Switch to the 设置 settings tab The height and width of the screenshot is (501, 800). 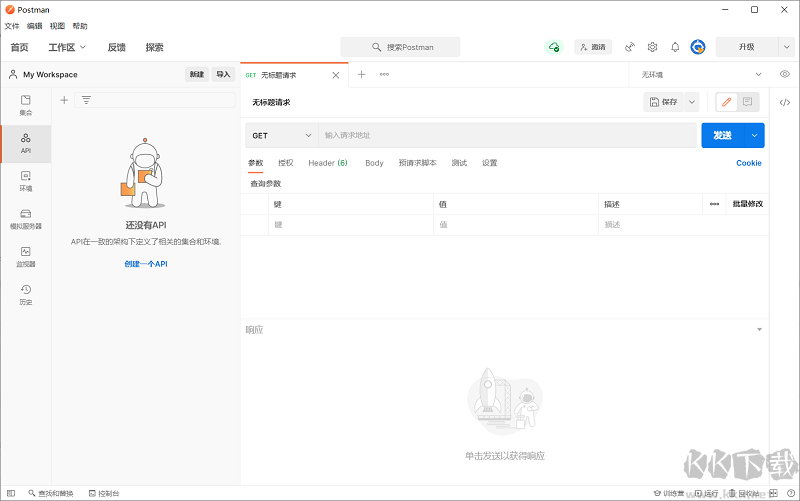pyautogui.click(x=489, y=163)
